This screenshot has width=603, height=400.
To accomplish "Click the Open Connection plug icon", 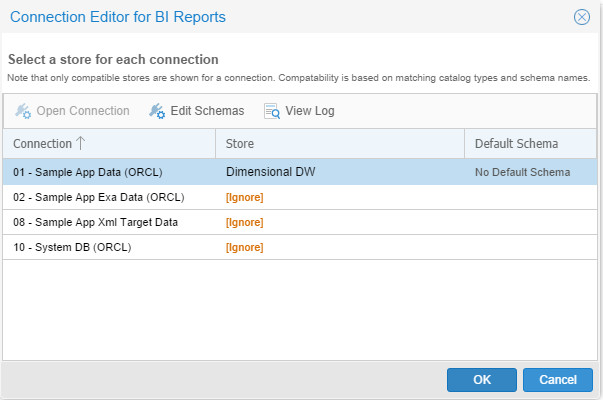I will coord(23,111).
